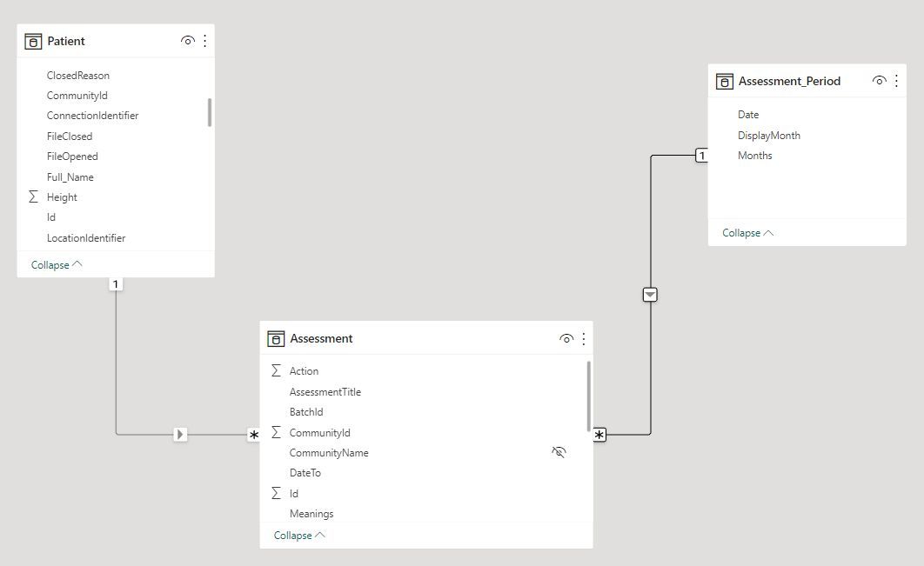This screenshot has height=566, width=924.
Task: Click the many-side asterisk right of Assessment
Action: (599, 436)
